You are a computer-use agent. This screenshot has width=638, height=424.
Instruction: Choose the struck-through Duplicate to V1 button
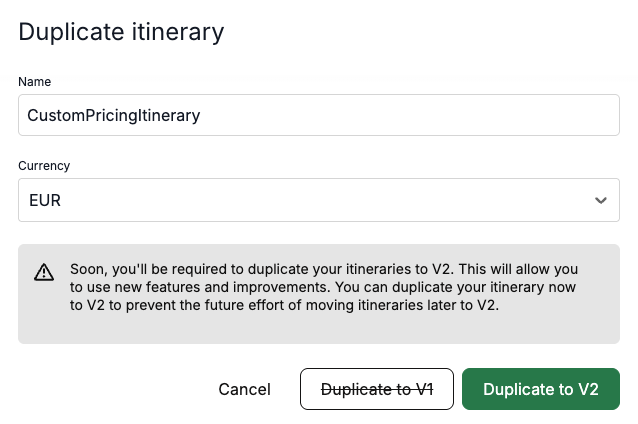(x=377, y=389)
